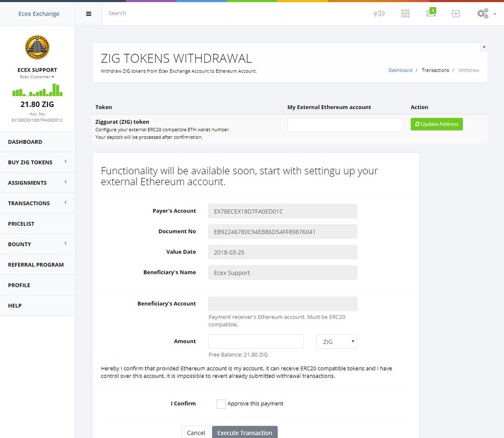504x438 pixels.
Task: Go to Ecex Exchange home link
Action: 39,14
